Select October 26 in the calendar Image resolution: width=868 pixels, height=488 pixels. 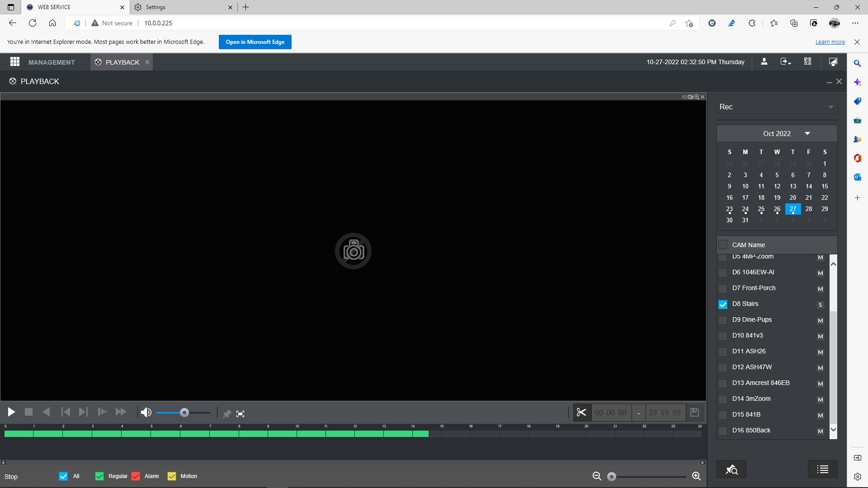tap(777, 209)
